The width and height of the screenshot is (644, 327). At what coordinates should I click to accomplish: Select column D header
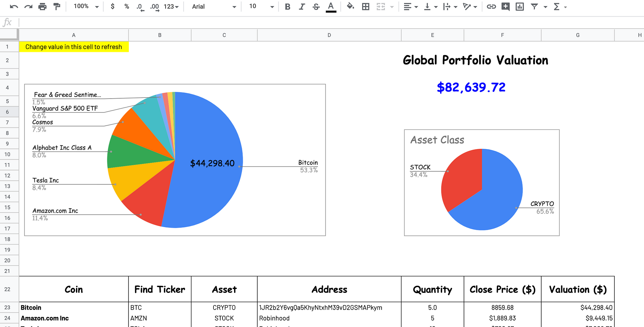[x=329, y=35]
